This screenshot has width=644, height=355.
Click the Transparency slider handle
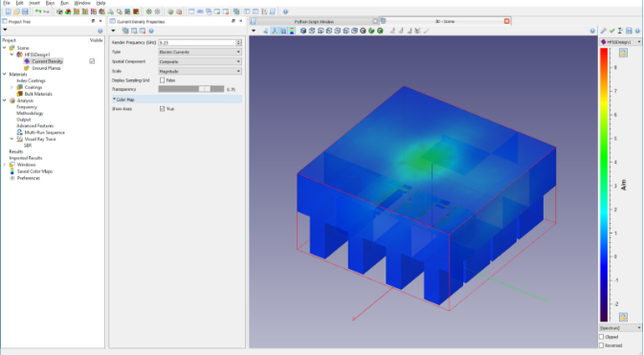click(205, 89)
